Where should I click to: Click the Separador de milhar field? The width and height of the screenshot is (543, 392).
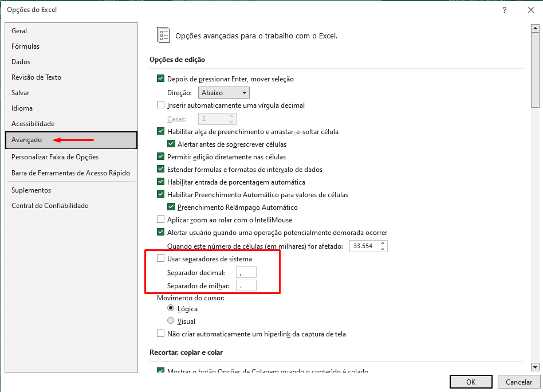click(246, 285)
